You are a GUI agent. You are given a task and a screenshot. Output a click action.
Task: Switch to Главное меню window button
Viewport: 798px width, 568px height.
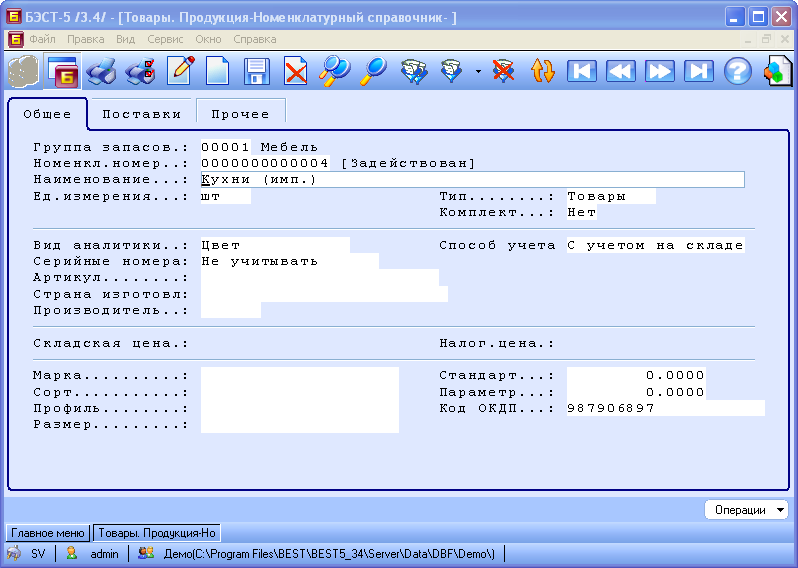48,533
